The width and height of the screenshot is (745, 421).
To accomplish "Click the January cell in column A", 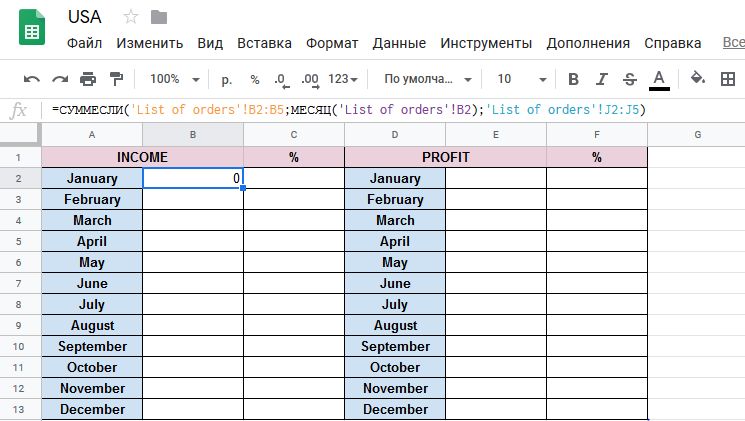I will tap(92, 178).
